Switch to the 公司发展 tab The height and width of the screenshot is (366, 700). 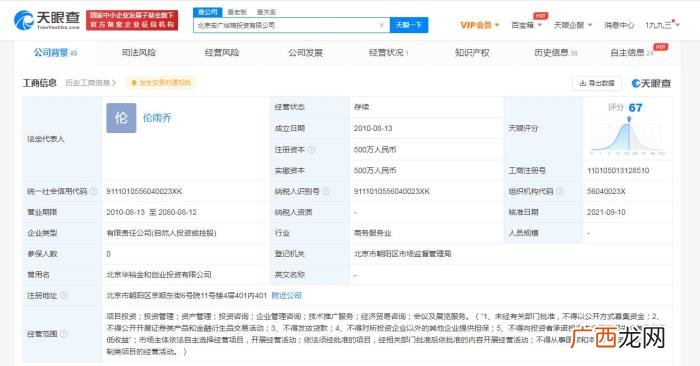point(305,53)
